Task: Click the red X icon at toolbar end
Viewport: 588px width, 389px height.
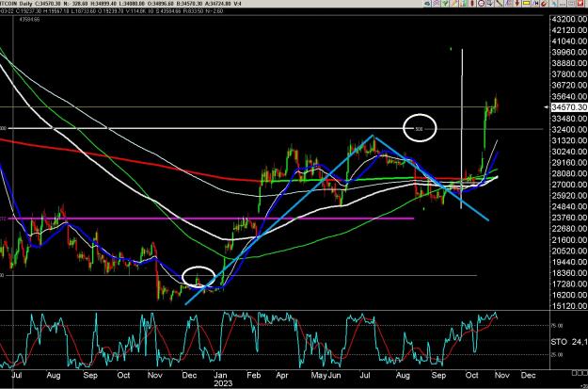Action: (x=580, y=4)
